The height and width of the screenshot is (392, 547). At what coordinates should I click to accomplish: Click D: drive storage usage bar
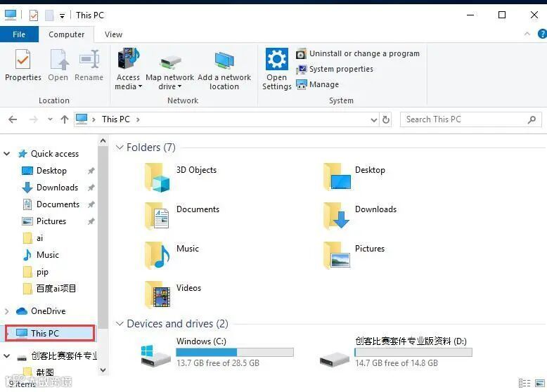coord(413,352)
